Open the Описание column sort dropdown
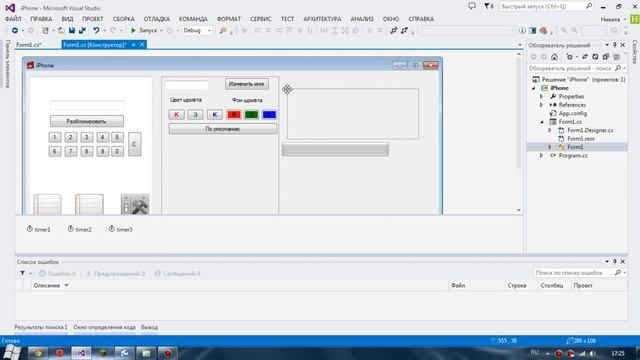This screenshot has width=640, height=360. (x=67, y=285)
